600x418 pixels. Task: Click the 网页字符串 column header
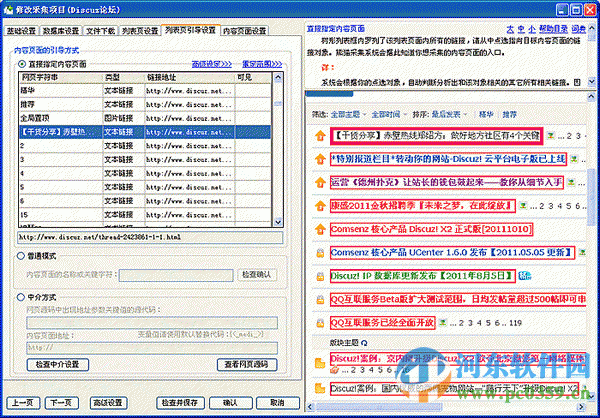[x=61, y=77]
